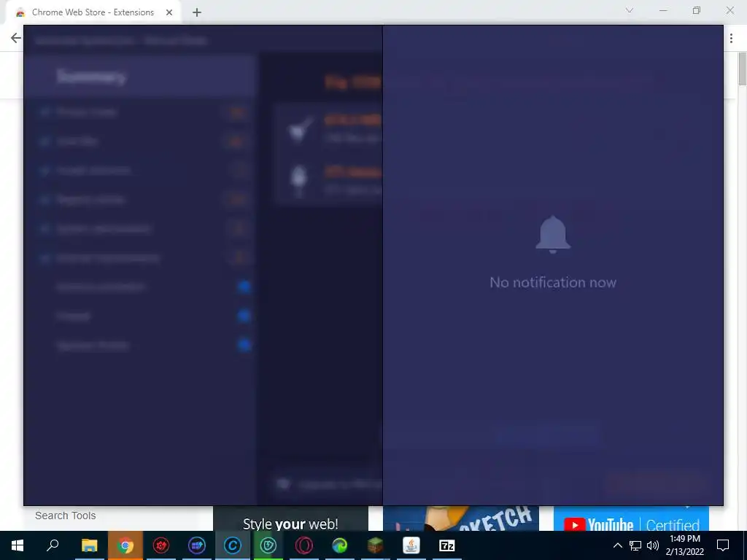747x560 pixels.
Task: Open blue-purple circular app on taskbar
Action: click(x=197, y=545)
